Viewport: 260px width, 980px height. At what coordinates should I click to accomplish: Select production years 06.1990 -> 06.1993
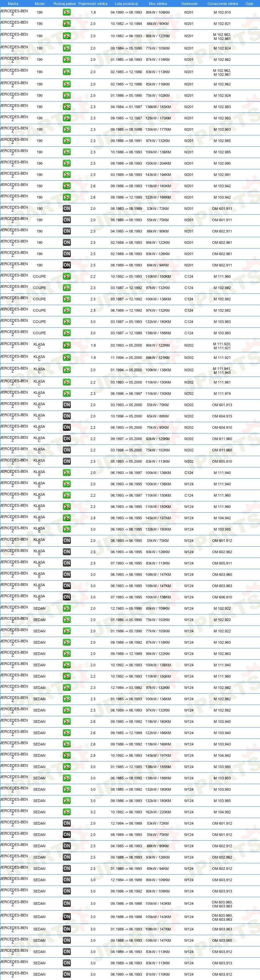(x=126, y=975)
